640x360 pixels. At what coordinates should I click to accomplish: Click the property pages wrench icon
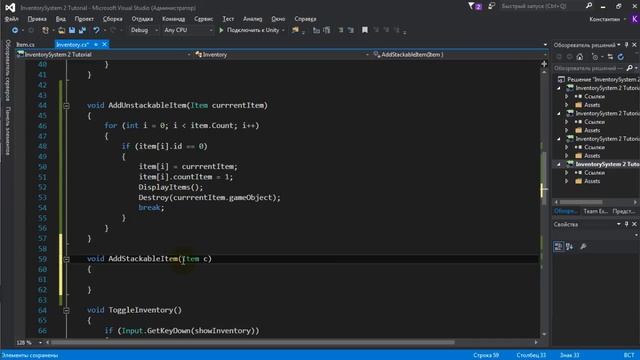coord(584,246)
